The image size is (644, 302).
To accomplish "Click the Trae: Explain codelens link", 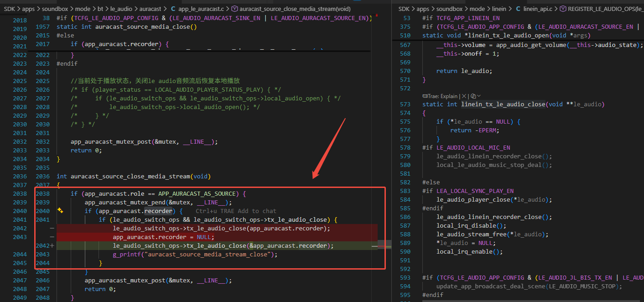I will click(x=440, y=96).
